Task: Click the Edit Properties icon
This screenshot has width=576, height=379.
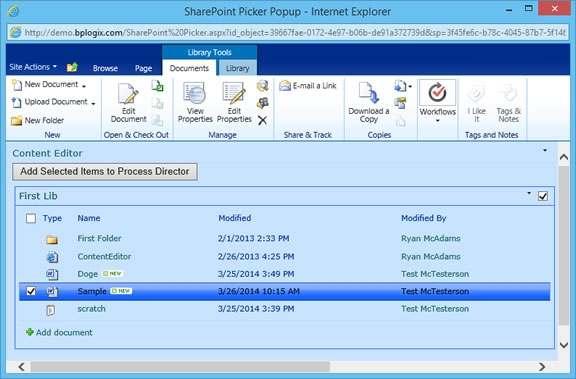Action: tap(234, 94)
